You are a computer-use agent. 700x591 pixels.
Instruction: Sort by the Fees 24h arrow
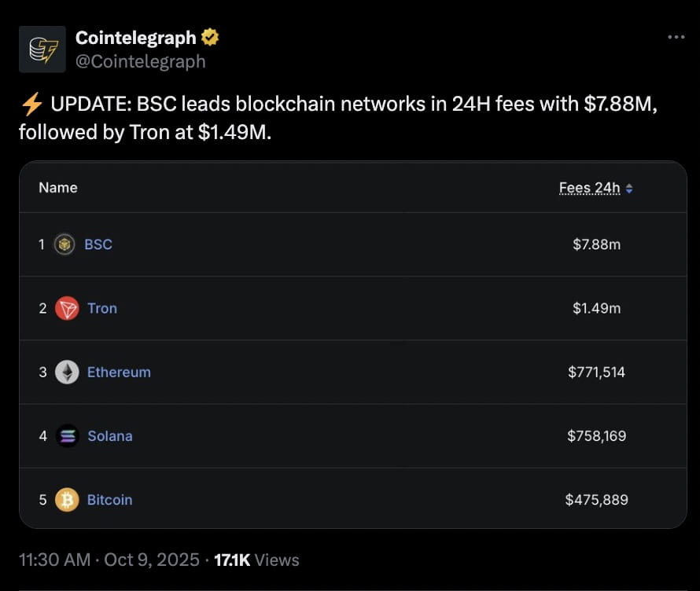[x=629, y=188]
